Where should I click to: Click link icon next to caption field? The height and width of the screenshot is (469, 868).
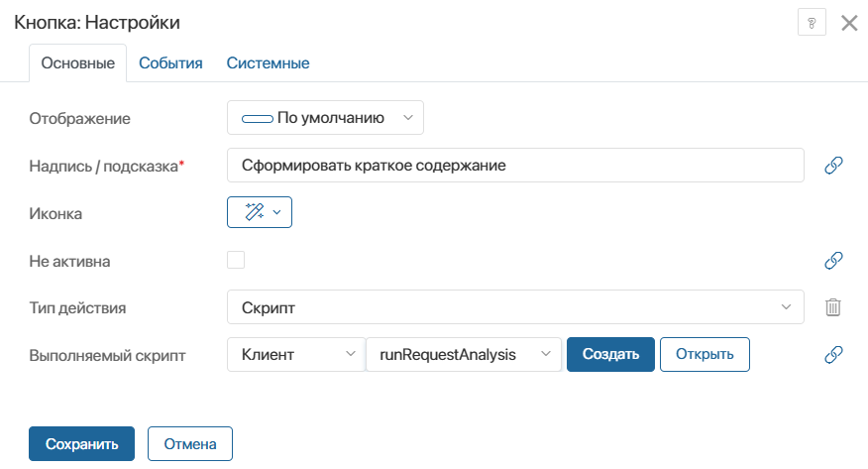pos(833,166)
